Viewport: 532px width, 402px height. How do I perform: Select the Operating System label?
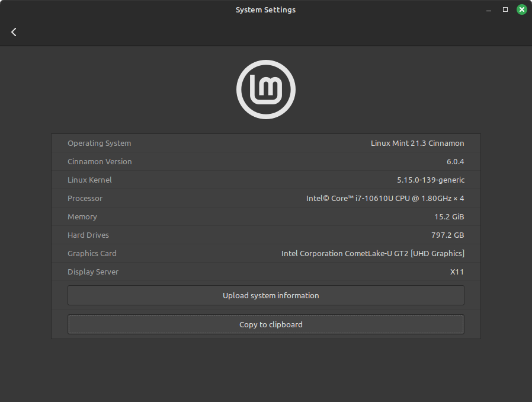pos(99,143)
